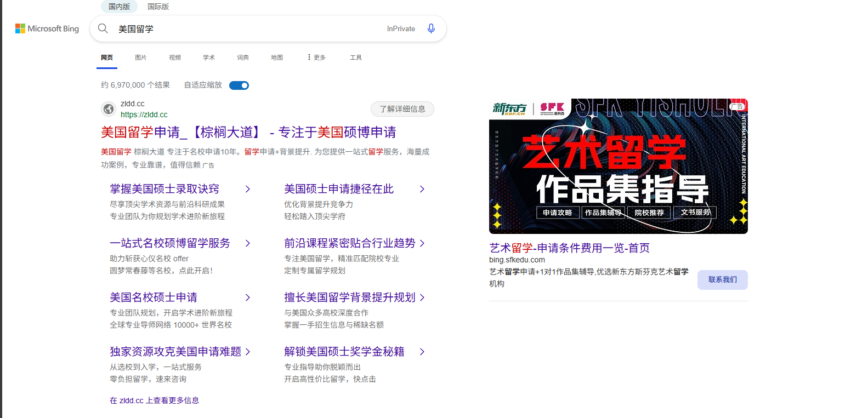Expand arrow next to 擅长美国留学背景提升规划
The height and width of the screenshot is (418, 868).
click(x=422, y=297)
